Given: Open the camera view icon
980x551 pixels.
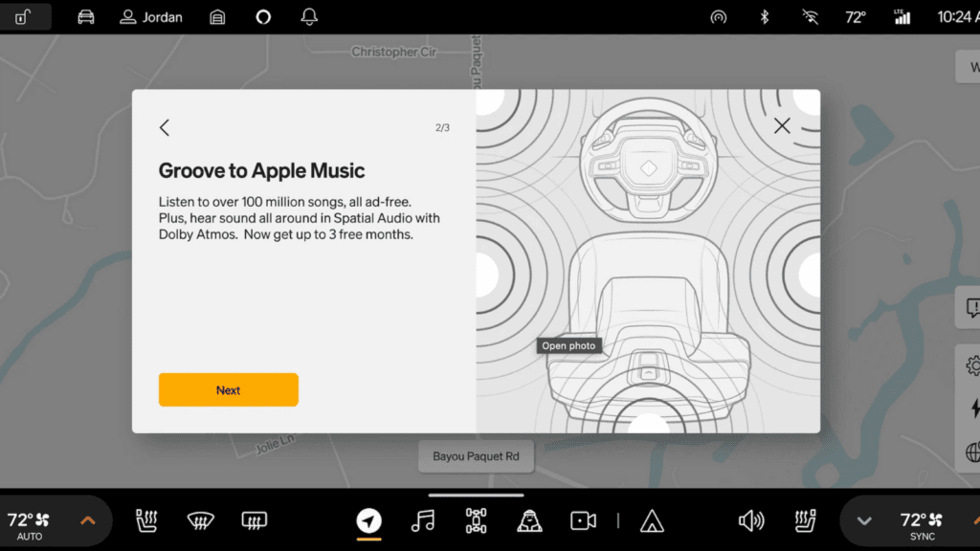Looking at the screenshot, I should (x=583, y=520).
